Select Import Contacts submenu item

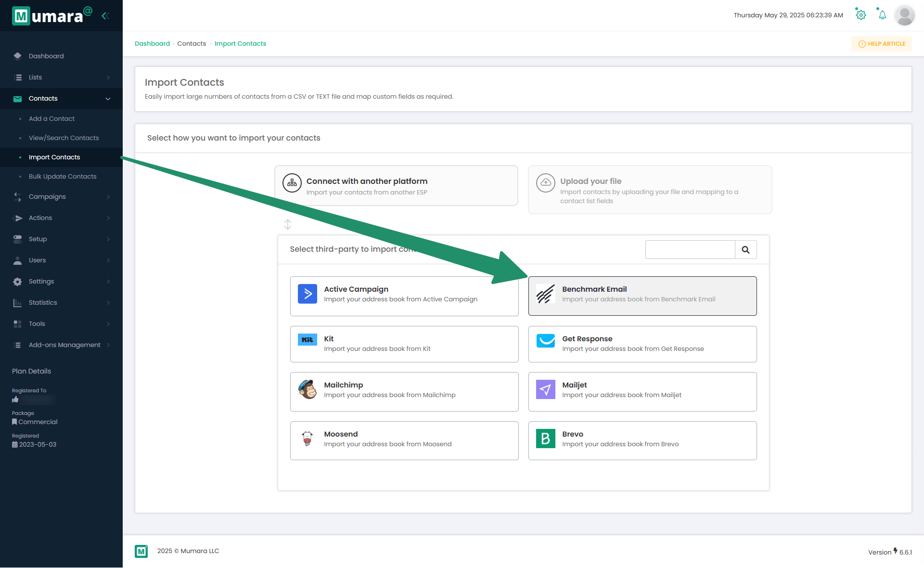coord(54,157)
